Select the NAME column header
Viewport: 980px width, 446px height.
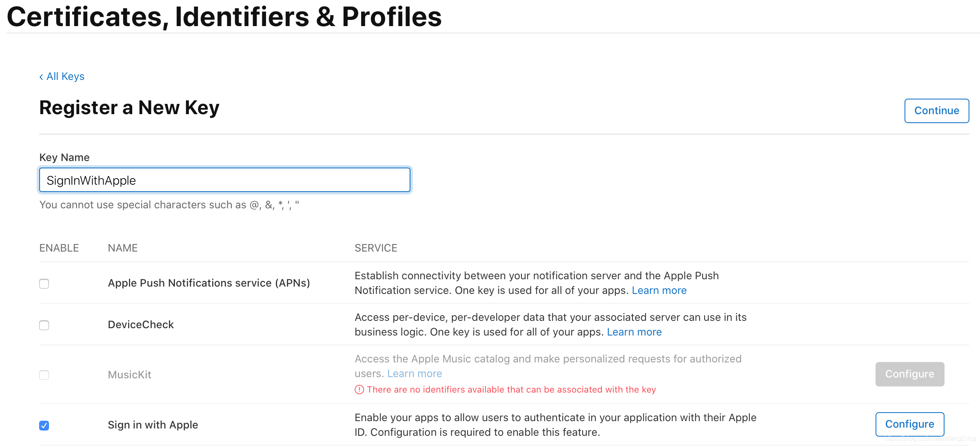coord(123,248)
